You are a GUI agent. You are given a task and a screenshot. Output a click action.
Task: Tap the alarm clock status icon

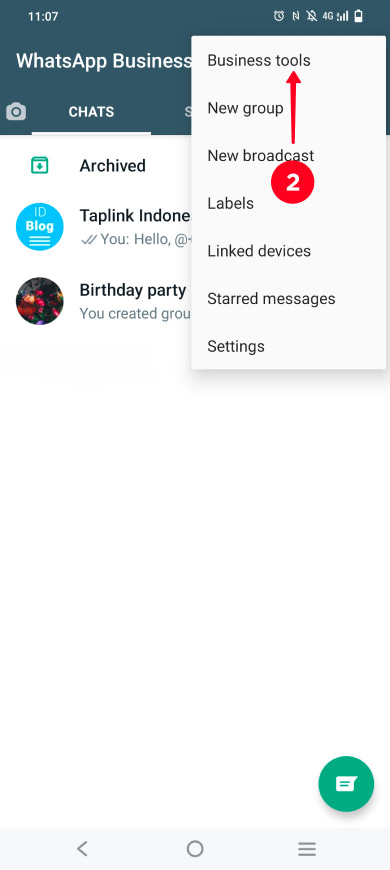(278, 16)
